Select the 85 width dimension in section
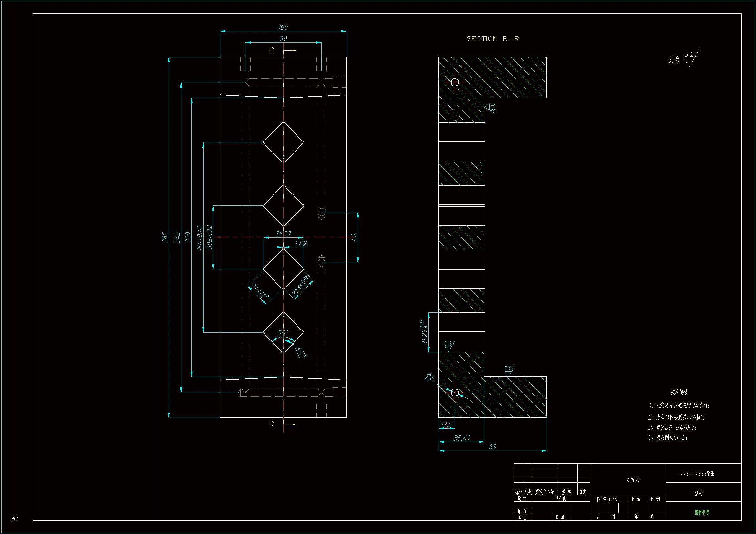The width and height of the screenshot is (756, 534). 492,447
